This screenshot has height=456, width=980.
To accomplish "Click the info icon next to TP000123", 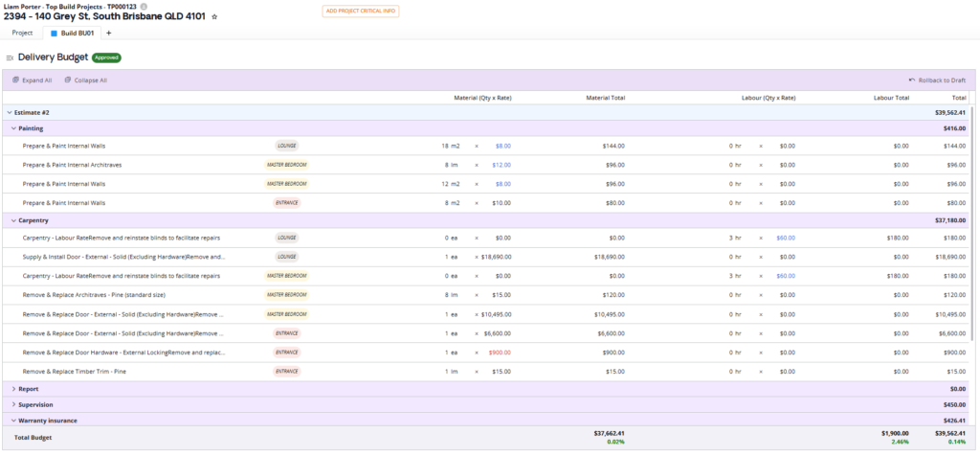I will tap(144, 6).
